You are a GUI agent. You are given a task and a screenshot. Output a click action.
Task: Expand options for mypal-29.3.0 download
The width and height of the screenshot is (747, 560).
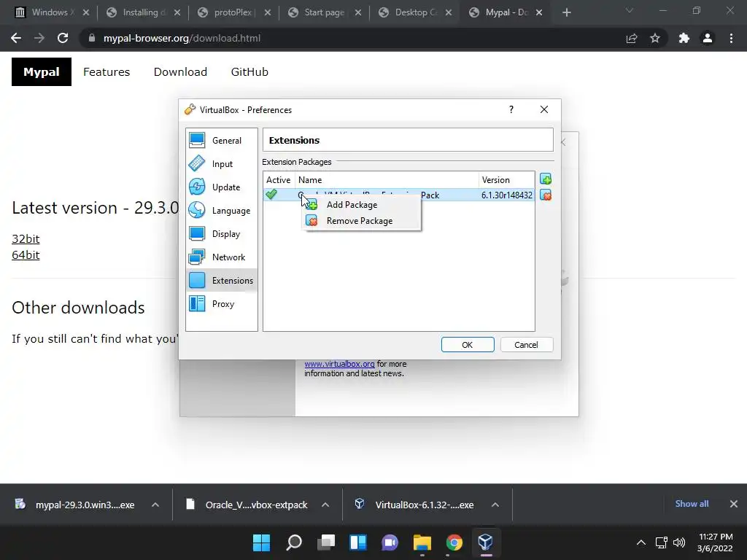pyautogui.click(x=155, y=505)
